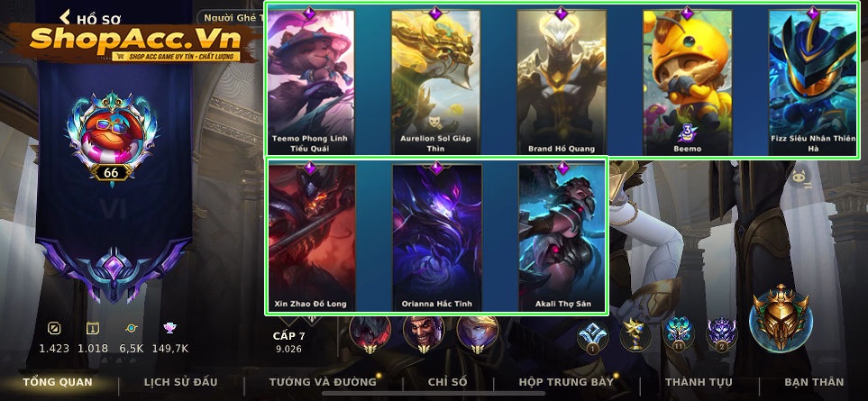
Task: Switch to the Lịch Sử Đấu tab
Action: click(180, 382)
